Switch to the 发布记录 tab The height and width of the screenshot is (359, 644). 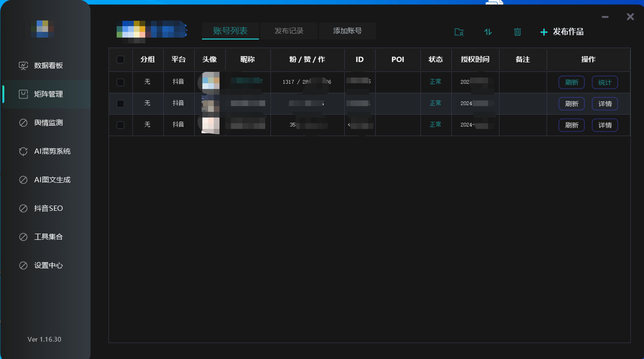tap(289, 31)
